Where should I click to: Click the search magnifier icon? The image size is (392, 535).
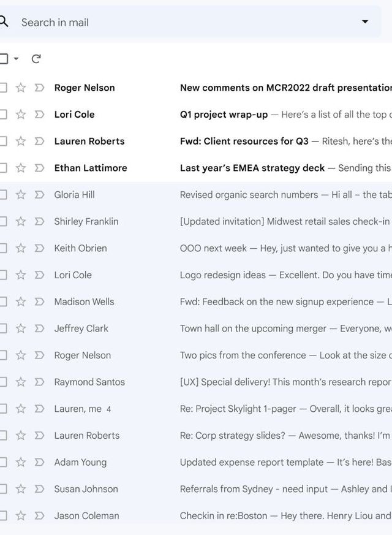tap(4, 22)
